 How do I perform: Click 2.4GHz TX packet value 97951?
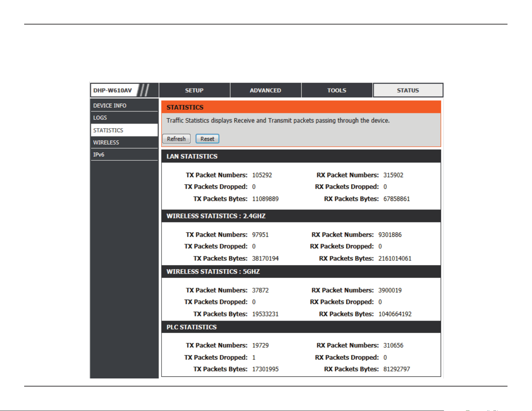[x=260, y=235]
